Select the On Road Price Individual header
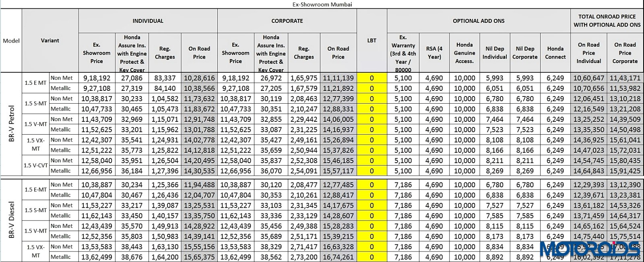This screenshot has width=644, height=262. coord(588,53)
